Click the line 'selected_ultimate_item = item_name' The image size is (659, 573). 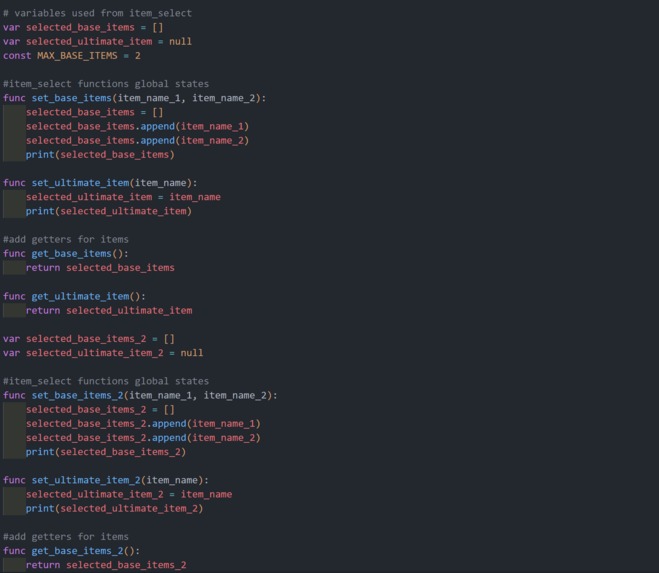[123, 197]
